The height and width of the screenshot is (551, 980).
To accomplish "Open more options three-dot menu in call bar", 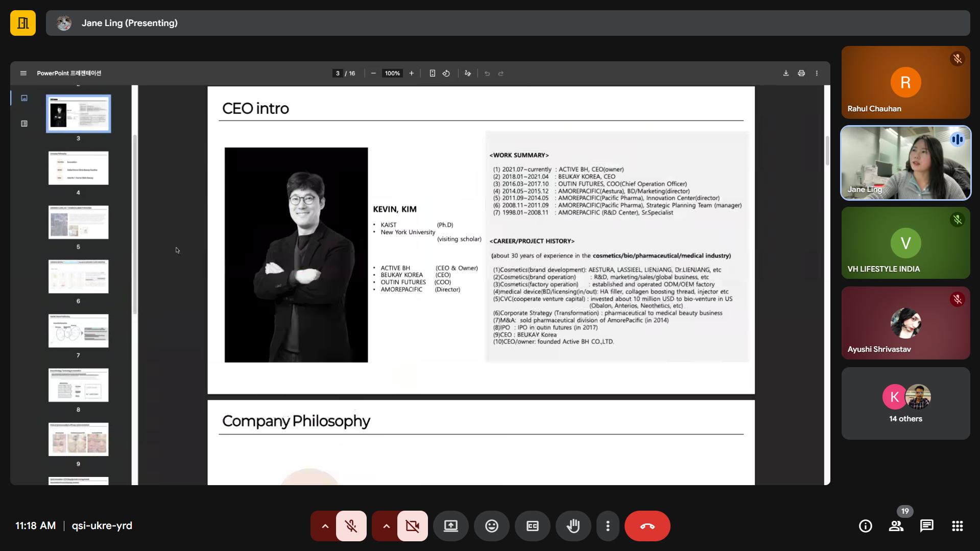I will (x=607, y=526).
